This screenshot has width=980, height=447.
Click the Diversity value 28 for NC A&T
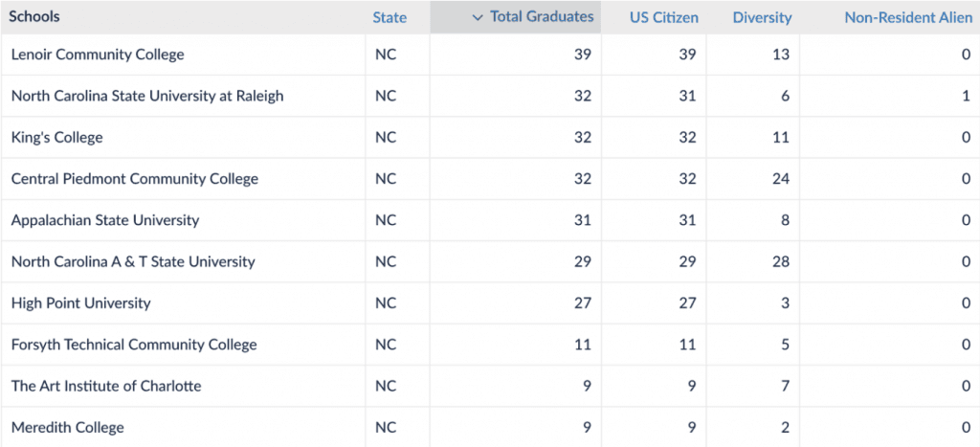[780, 261]
